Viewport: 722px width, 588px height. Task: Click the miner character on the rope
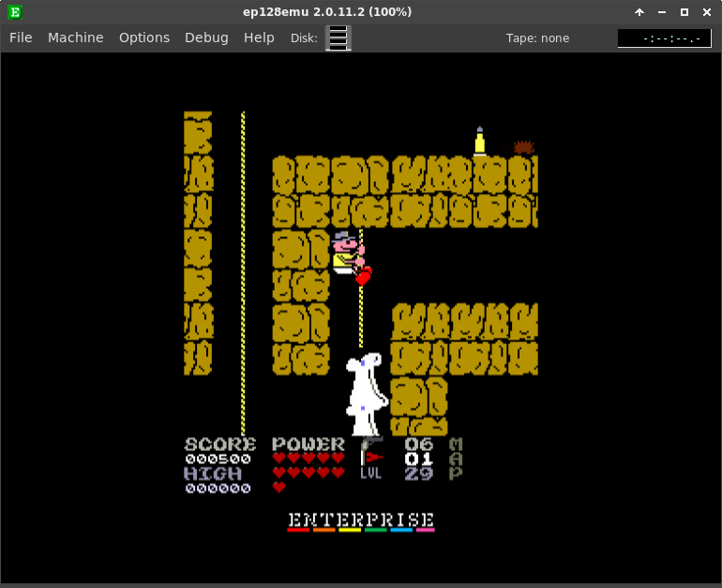coord(348,253)
